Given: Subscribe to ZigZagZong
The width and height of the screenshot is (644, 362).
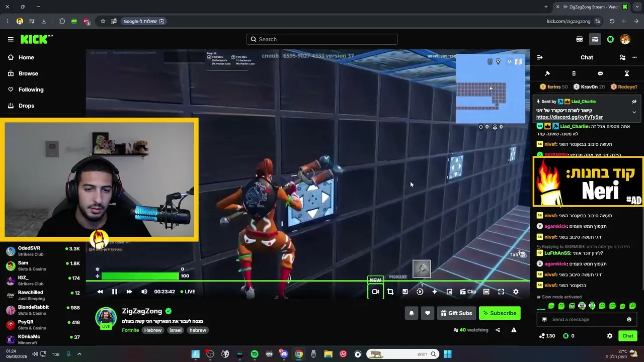Looking at the screenshot, I should [500, 313].
